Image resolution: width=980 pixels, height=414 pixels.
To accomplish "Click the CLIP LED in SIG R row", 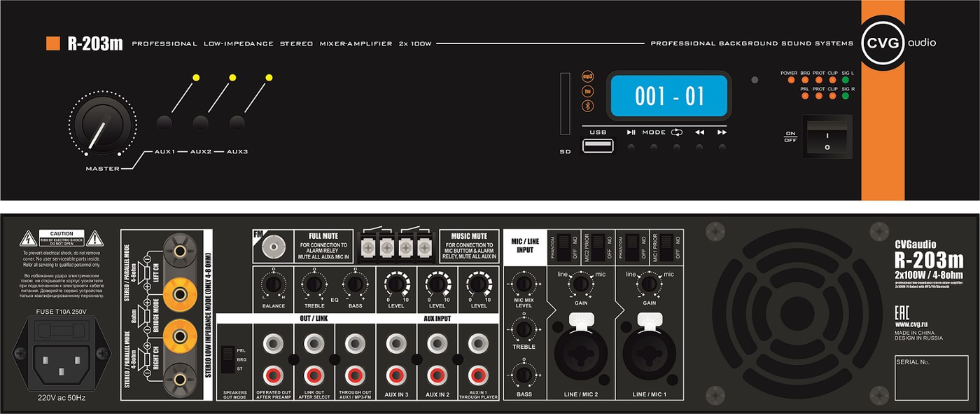I will [x=832, y=96].
